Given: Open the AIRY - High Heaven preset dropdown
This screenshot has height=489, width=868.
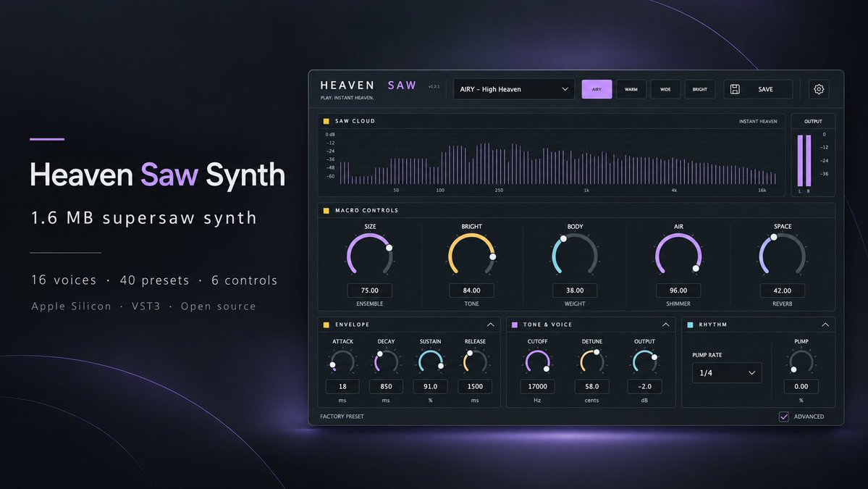Looking at the screenshot, I should [x=514, y=89].
